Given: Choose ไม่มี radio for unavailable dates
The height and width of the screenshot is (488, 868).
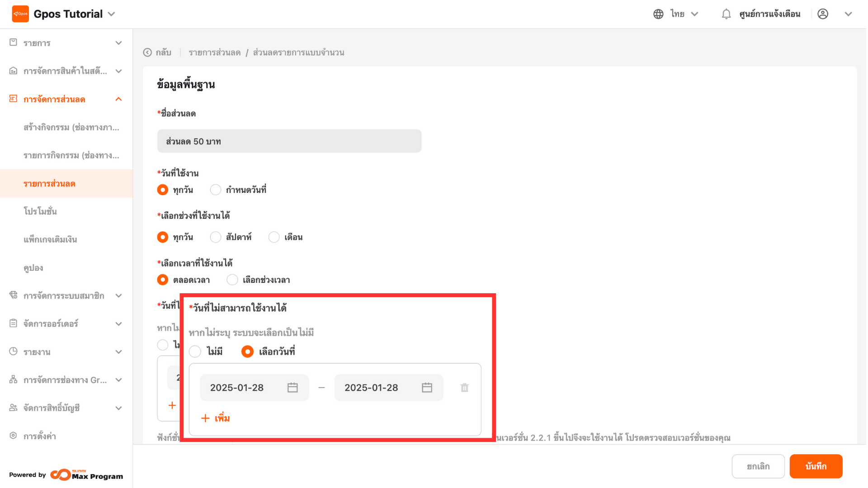Looking at the screenshot, I should (195, 352).
